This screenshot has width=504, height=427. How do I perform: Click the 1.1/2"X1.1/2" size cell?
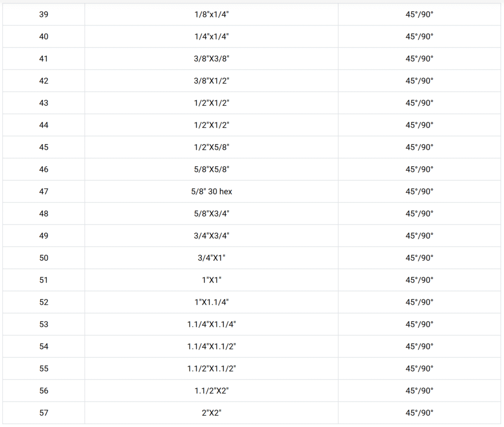(x=212, y=368)
